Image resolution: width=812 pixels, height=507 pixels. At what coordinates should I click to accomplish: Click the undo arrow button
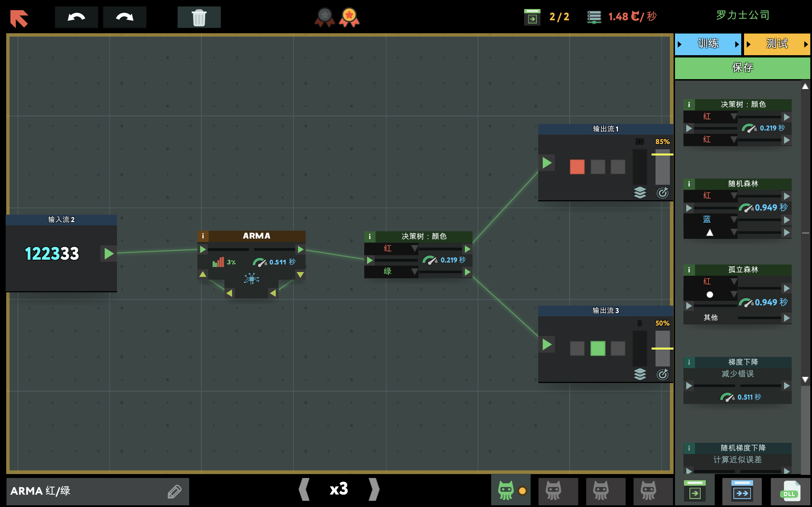tap(76, 17)
